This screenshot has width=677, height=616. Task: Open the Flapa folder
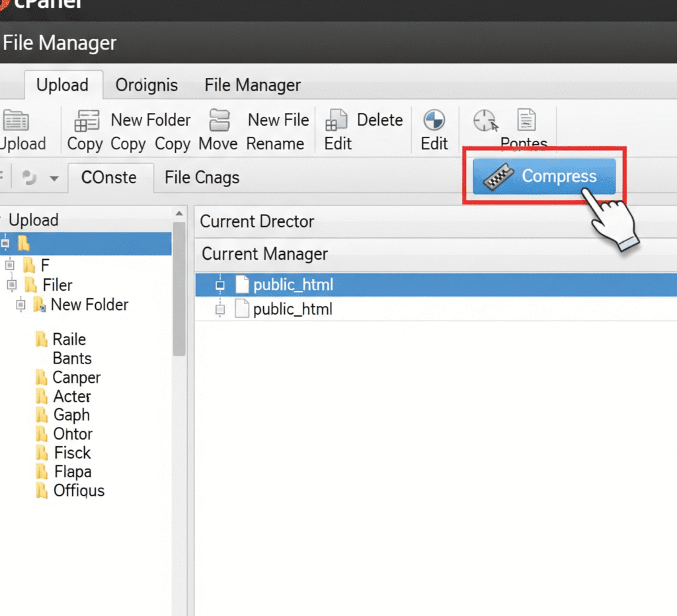click(x=73, y=472)
